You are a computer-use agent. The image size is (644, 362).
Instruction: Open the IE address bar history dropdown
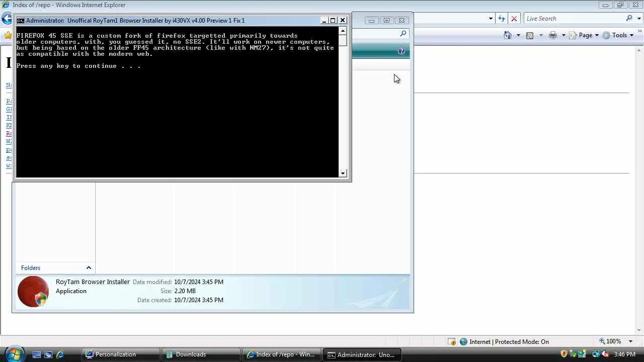491,19
